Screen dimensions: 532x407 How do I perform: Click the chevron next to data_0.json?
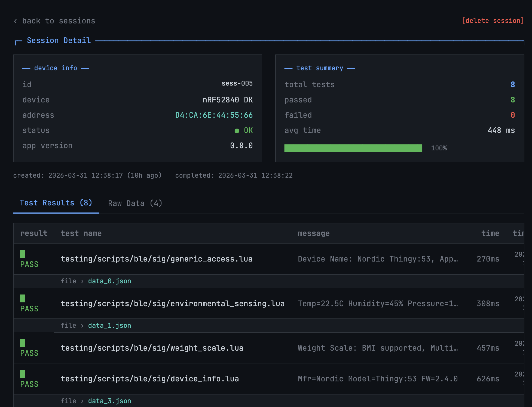pyautogui.click(x=82, y=281)
